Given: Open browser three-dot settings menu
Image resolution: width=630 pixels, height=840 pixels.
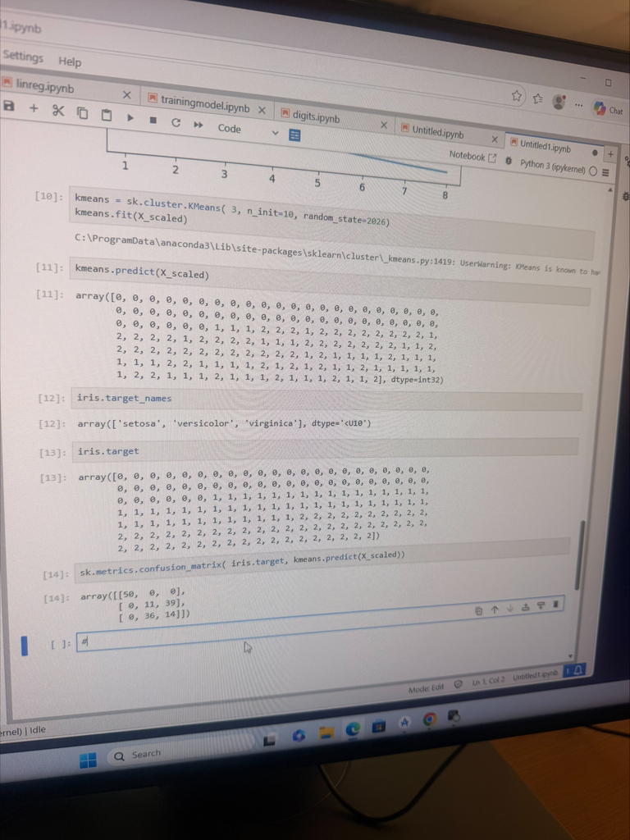Looking at the screenshot, I should [578, 105].
